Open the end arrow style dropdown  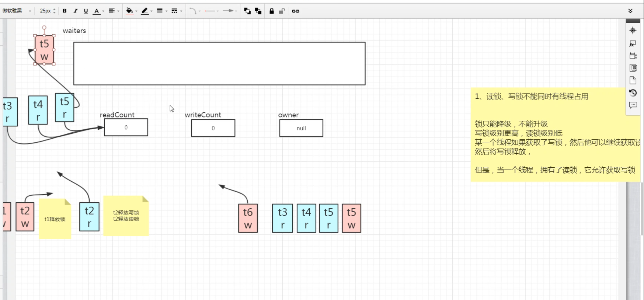tap(230, 11)
